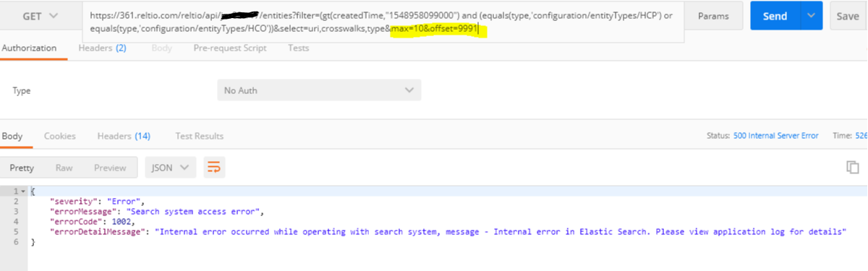
Task: Select Preview response view
Action: pos(110,168)
